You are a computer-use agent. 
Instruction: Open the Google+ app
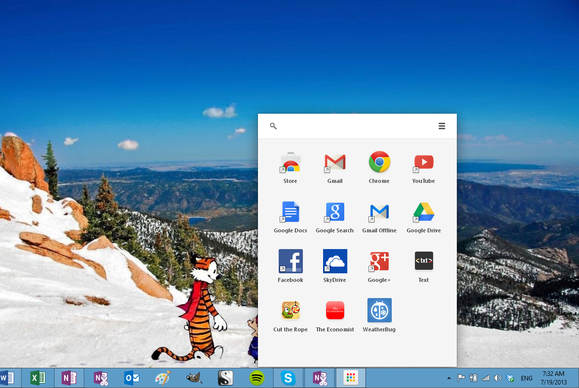[379, 267]
